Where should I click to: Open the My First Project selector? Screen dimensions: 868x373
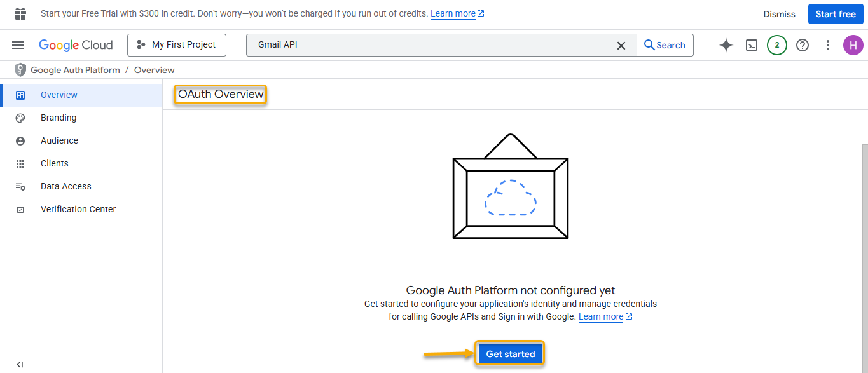click(x=176, y=45)
